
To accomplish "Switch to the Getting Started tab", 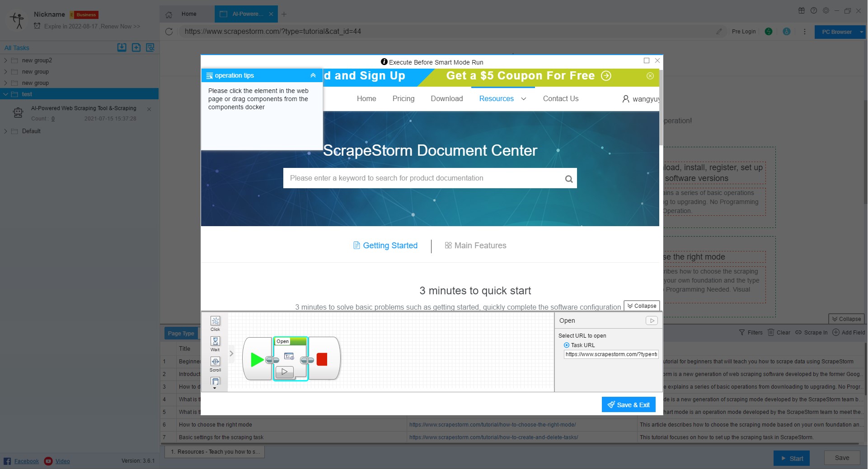I will click(385, 246).
